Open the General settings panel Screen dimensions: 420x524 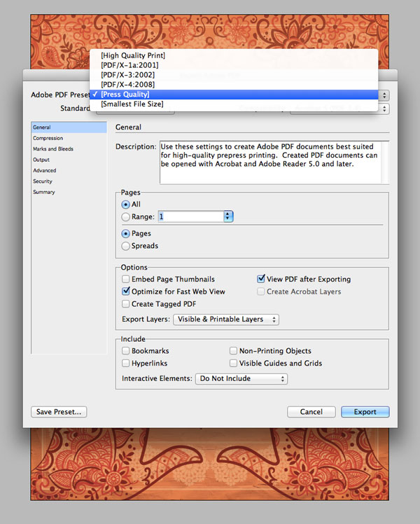click(69, 127)
